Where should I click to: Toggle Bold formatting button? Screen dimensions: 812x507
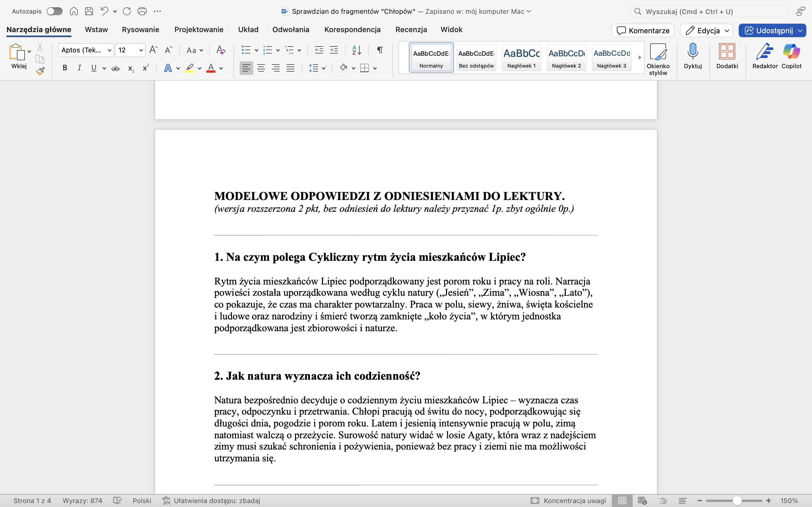(x=65, y=68)
